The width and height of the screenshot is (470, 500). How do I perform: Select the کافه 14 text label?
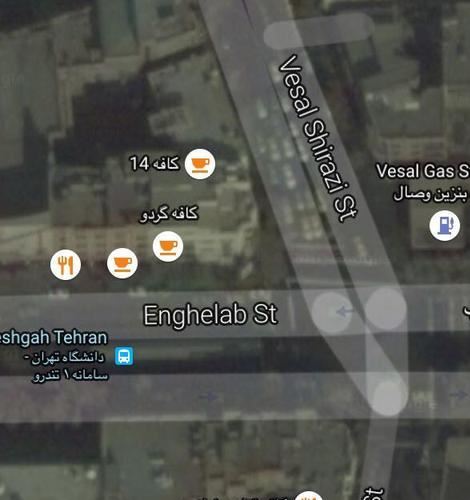[154, 163]
